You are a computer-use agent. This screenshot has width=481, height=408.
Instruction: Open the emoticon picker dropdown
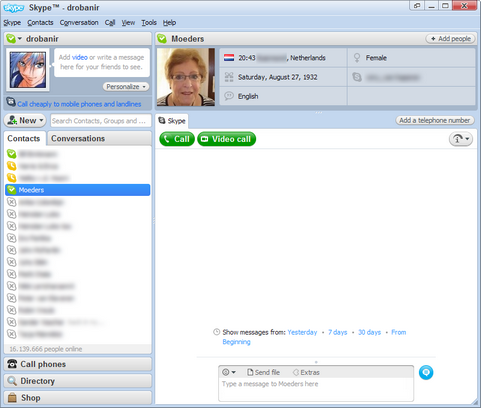pos(229,372)
